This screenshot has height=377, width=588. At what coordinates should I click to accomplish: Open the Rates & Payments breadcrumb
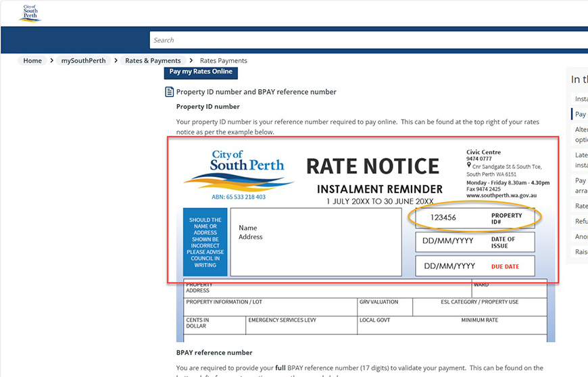tap(153, 61)
